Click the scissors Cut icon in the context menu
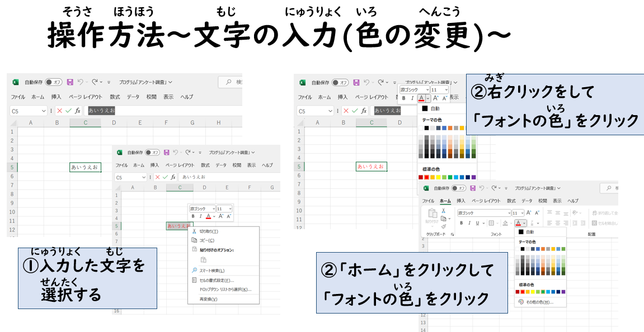 click(195, 231)
